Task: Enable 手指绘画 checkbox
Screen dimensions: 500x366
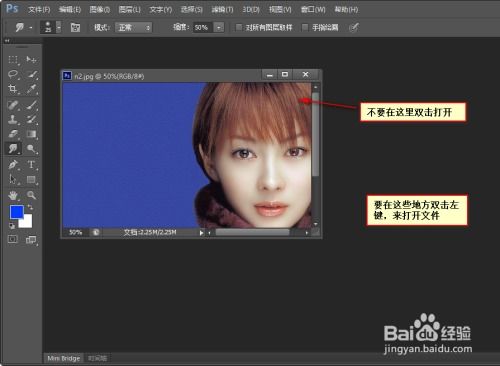Action: click(305, 27)
